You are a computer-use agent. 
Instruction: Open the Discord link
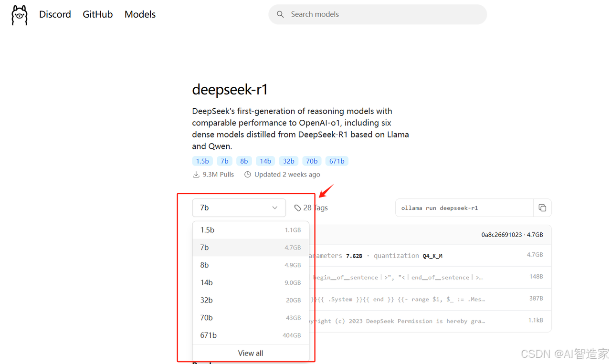click(55, 14)
